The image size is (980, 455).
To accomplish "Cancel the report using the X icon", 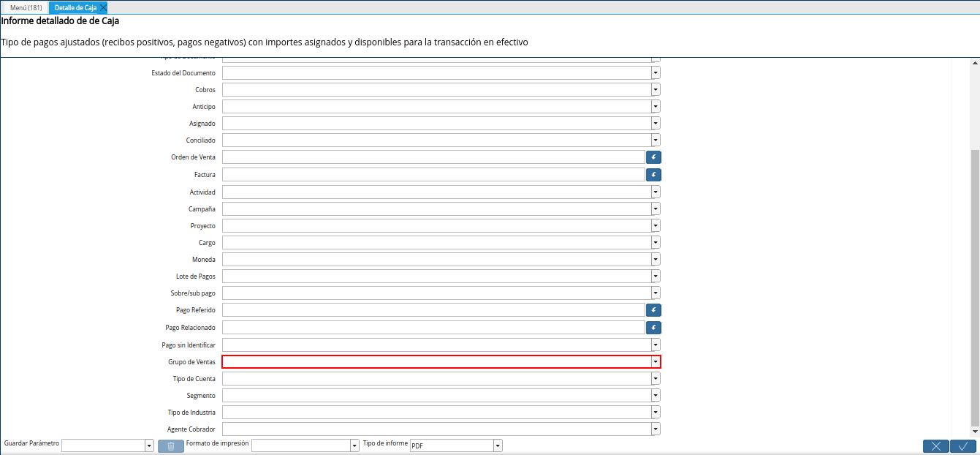I will pyautogui.click(x=935, y=445).
